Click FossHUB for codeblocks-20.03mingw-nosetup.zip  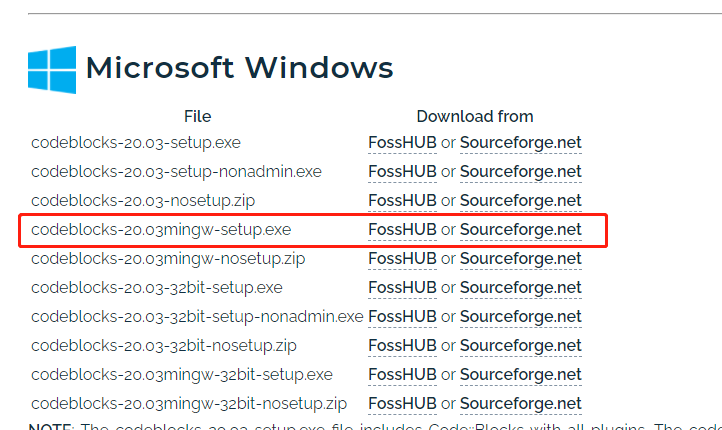pos(402,259)
